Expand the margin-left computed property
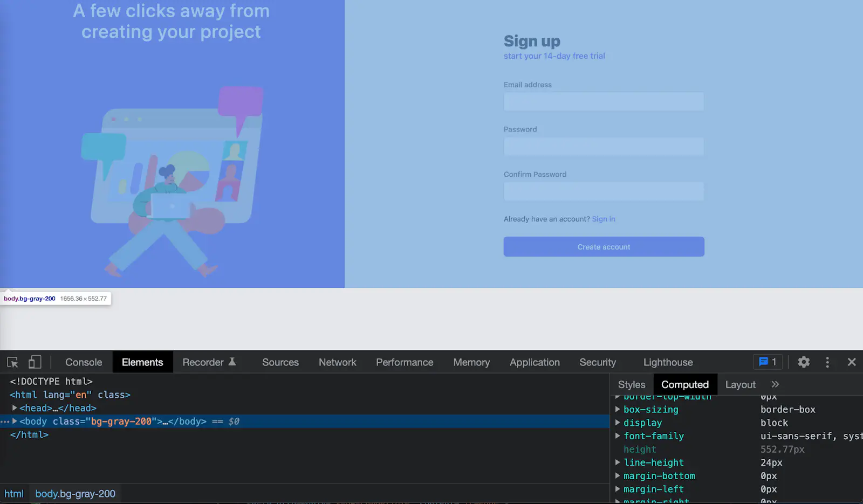The height and width of the screenshot is (504, 863). [x=618, y=489]
